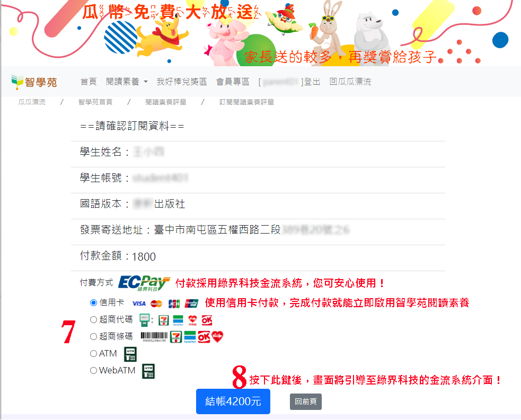Click the 回前頁 back button

pos(306,402)
